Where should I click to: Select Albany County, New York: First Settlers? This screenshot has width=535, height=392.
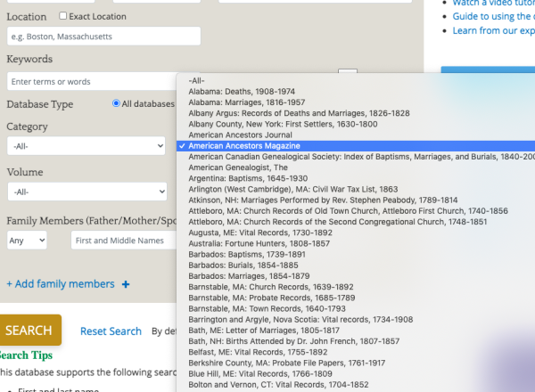(356, 124)
